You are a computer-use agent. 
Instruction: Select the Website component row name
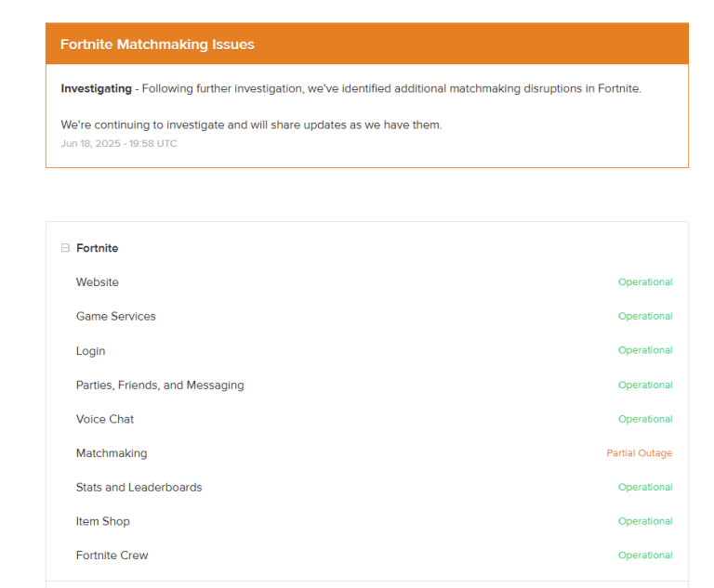(98, 282)
